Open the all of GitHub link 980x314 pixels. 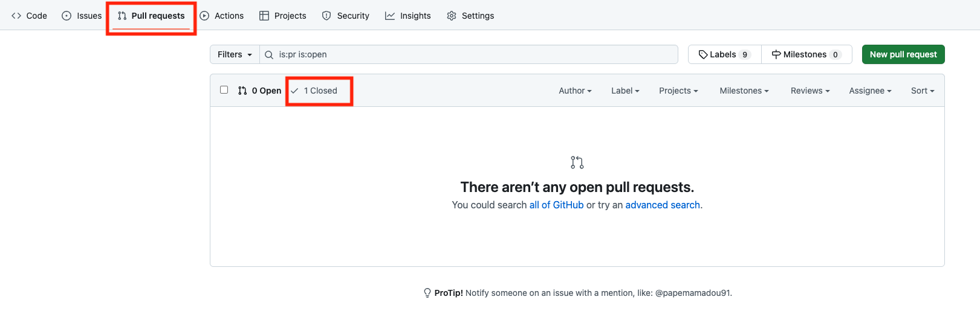point(556,205)
